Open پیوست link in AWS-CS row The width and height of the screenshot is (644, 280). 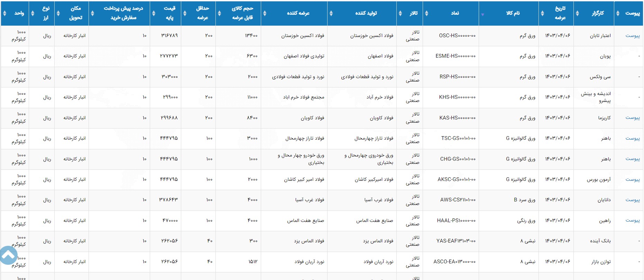(632, 200)
